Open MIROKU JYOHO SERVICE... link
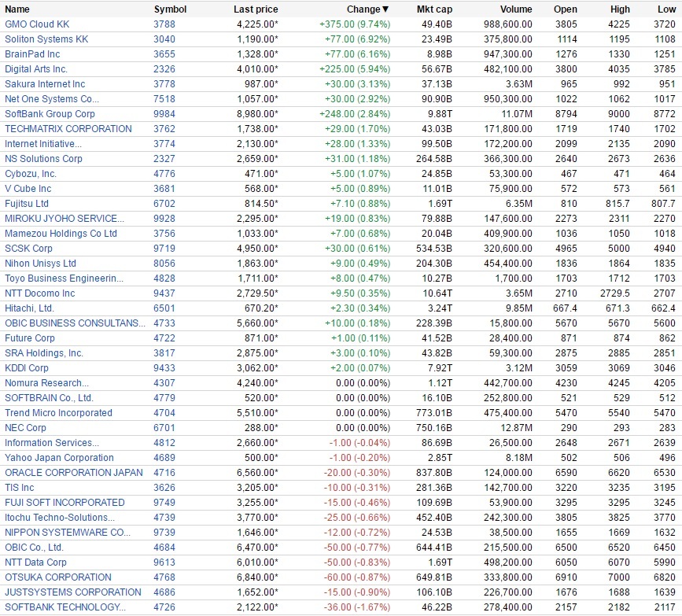 pos(65,219)
